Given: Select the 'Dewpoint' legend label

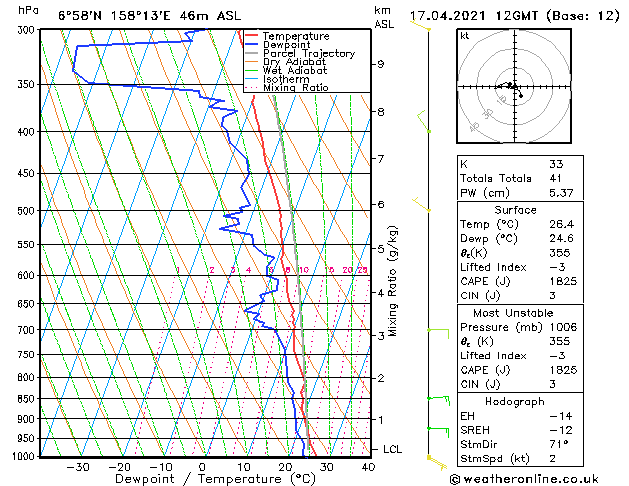Looking at the screenshot, I should [286, 45].
